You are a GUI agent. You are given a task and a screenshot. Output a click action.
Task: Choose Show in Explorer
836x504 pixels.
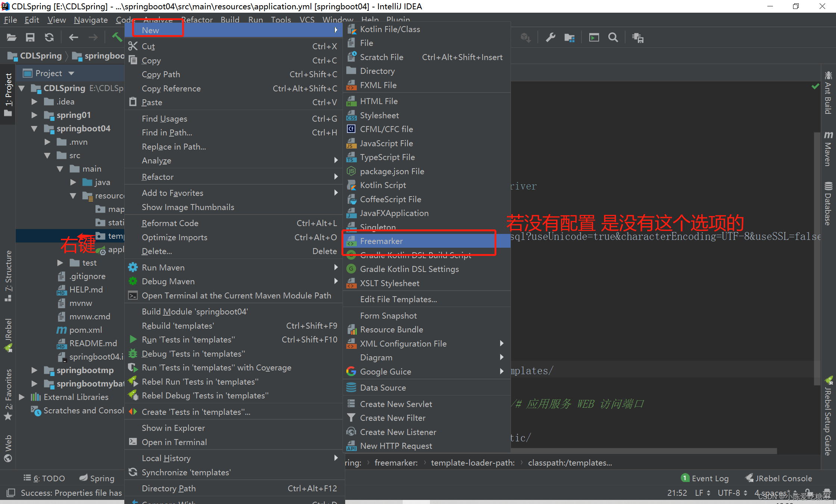pos(234,428)
